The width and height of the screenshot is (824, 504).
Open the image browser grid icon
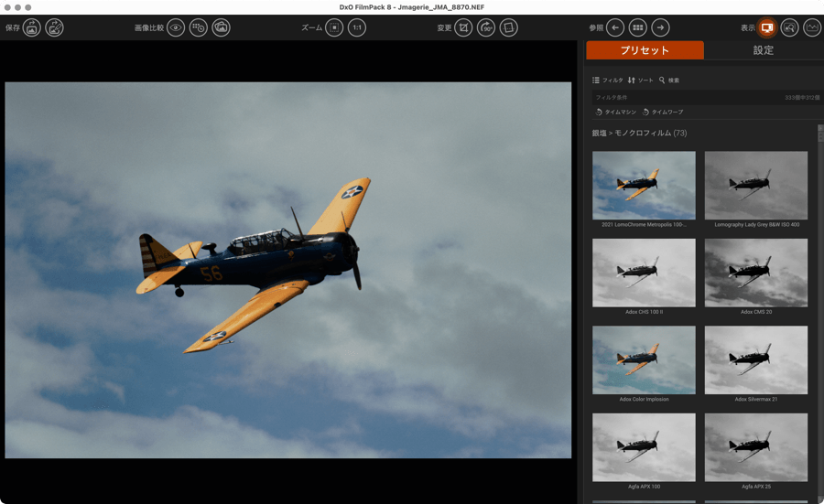point(638,28)
